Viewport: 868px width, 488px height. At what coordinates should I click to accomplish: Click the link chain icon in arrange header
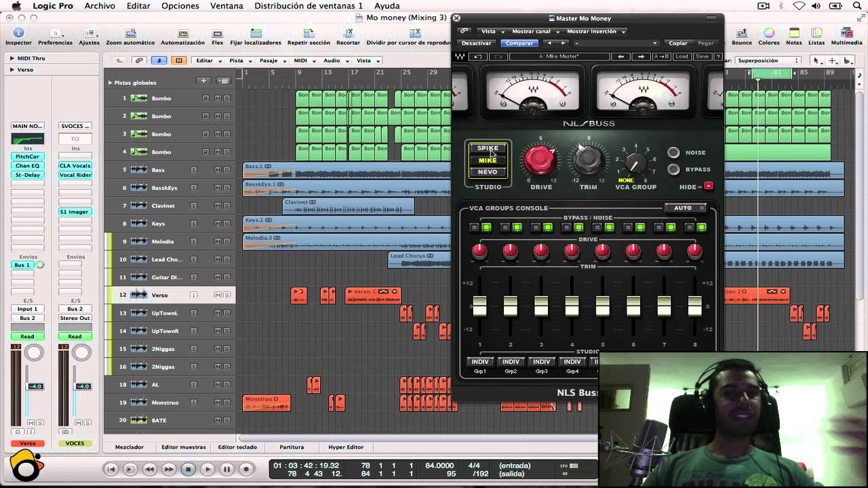point(139,60)
